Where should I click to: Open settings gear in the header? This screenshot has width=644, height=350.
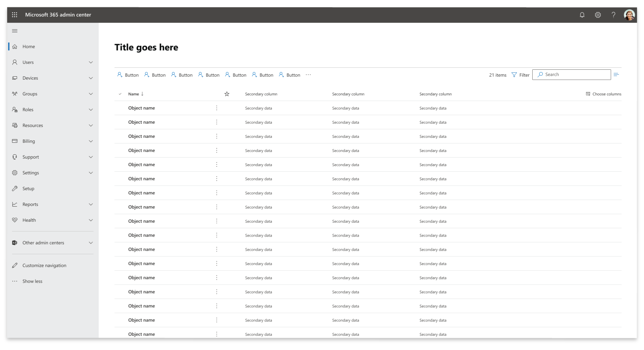coord(598,15)
